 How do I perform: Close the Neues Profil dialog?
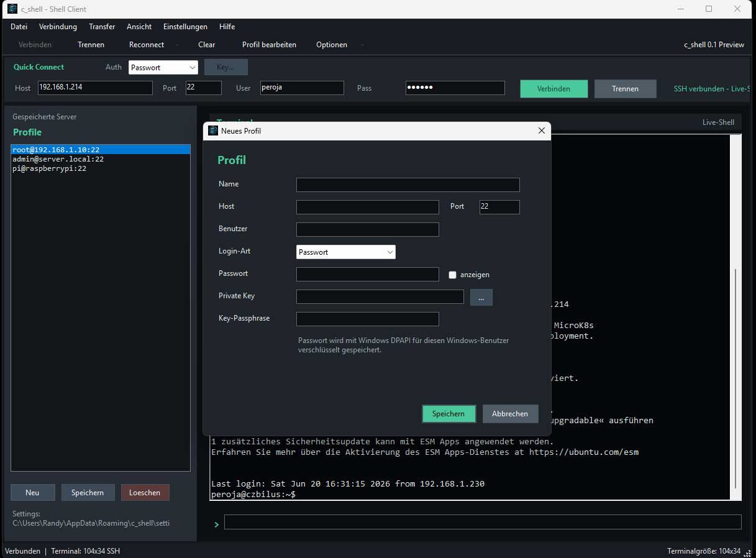tap(541, 130)
